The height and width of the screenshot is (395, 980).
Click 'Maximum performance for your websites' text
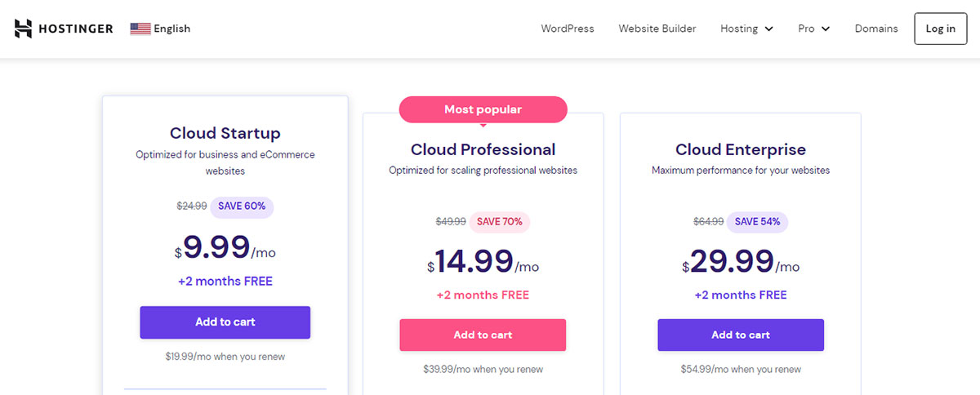click(741, 171)
